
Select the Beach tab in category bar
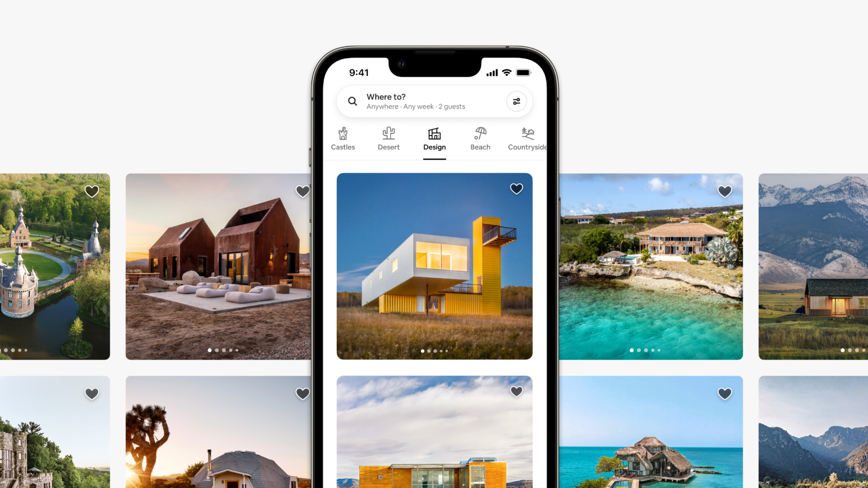point(481,138)
